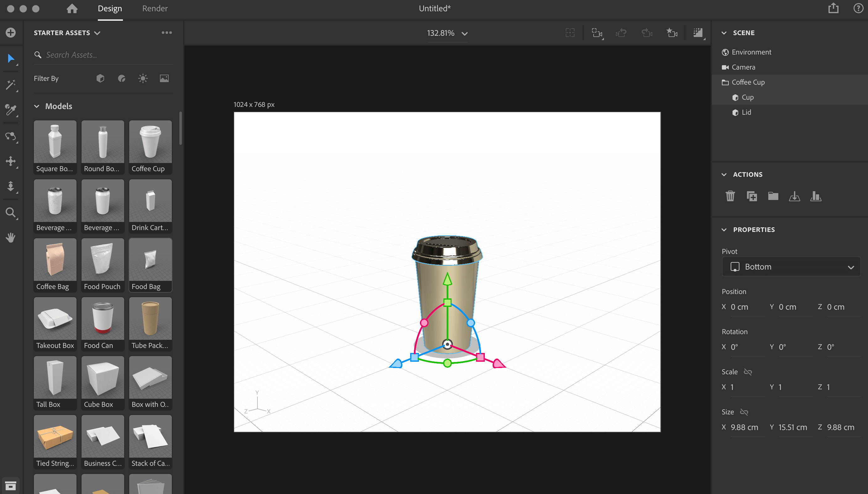Select the Sampler eyedropper tool

point(11,110)
